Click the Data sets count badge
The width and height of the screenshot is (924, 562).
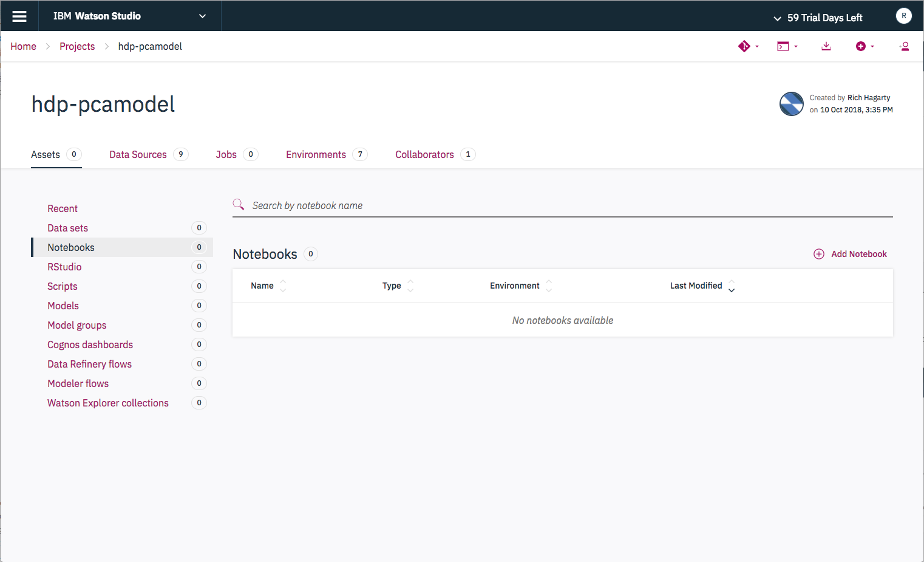point(199,228)
